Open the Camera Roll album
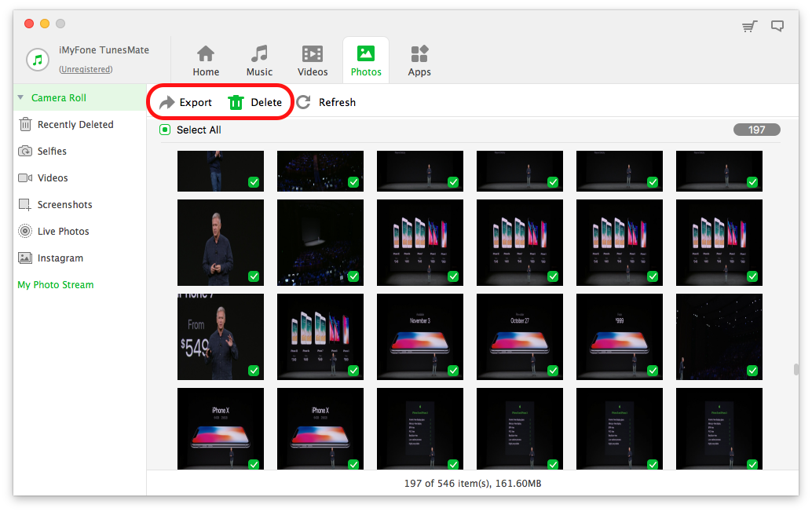Viewport: 812px width, 512px height. pos(80,97)
